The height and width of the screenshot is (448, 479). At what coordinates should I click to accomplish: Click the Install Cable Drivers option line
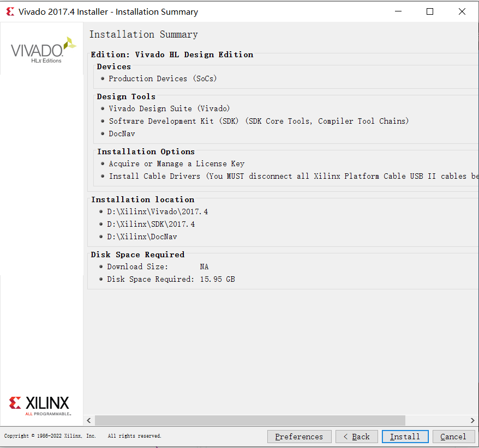coord(289,176)
